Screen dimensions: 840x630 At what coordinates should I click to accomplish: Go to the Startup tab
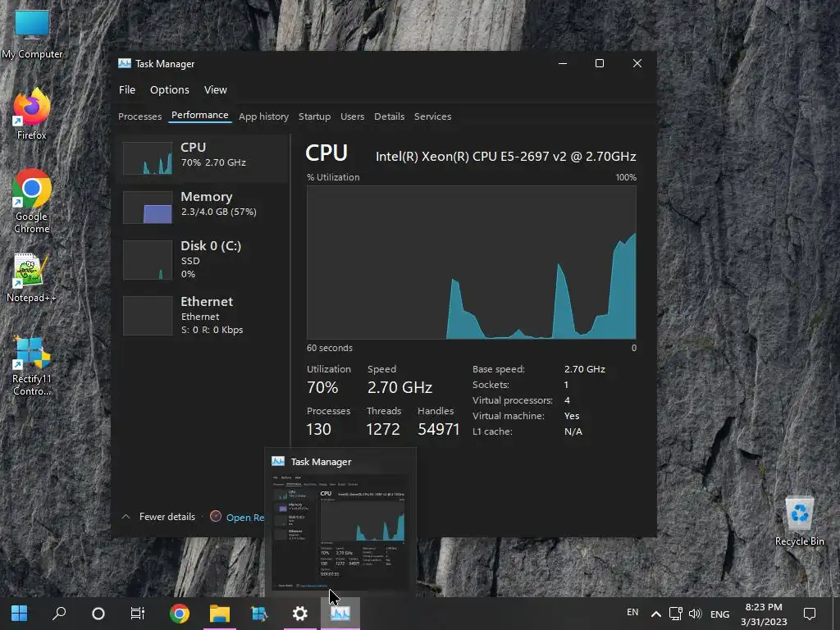click(314, 116)
